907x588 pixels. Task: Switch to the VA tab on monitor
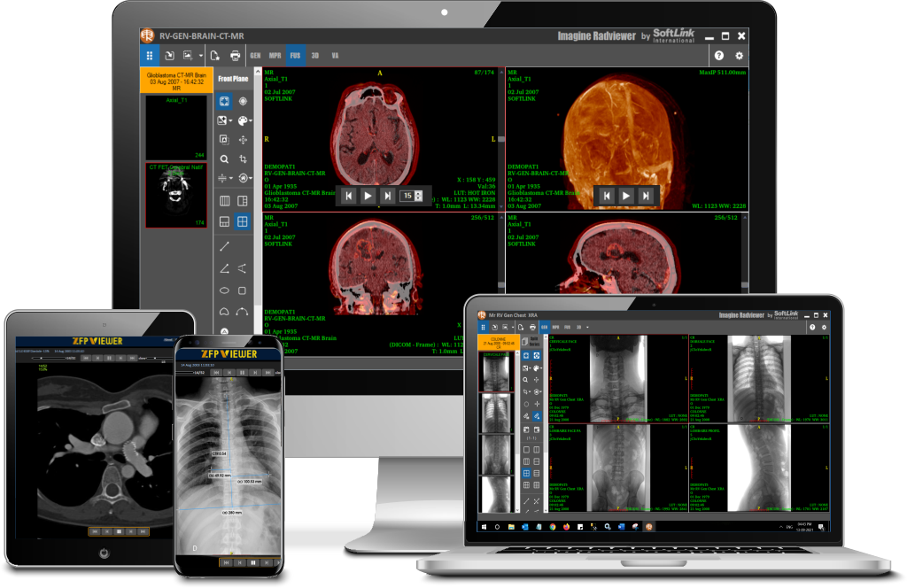tap(335, 56)
